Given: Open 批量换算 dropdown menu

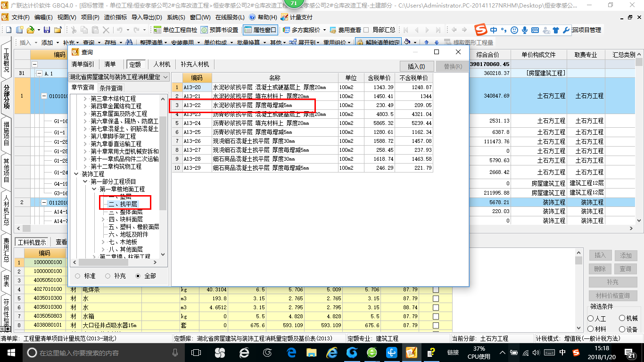Looking at the screenshot, I should pos(251,42).
